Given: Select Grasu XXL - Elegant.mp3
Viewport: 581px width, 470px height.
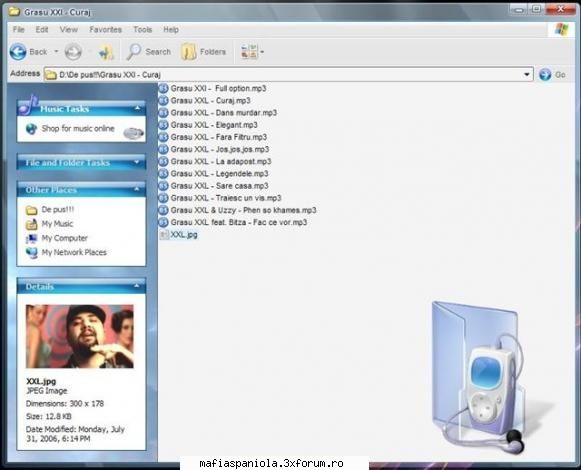Looking at the screenshot, I should [214, 125].
